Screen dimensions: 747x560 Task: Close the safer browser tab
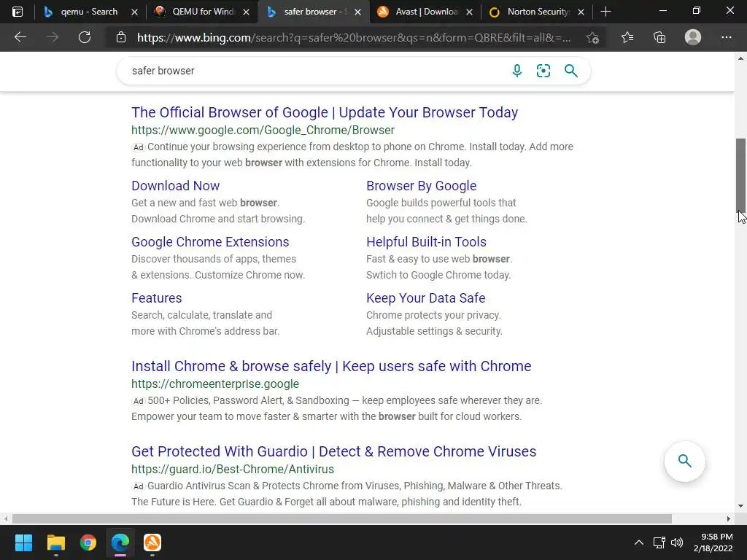(357, 12)
